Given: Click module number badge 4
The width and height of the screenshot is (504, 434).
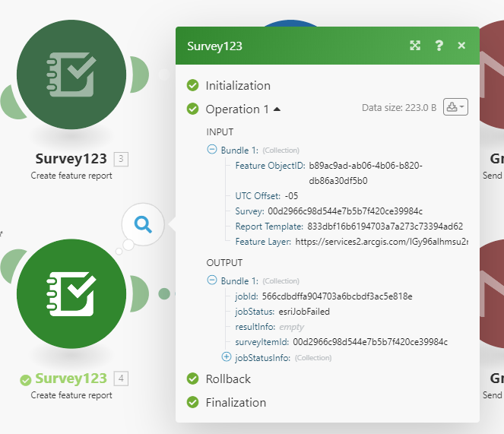Looking at the screenshot, I should click(121, 379).
